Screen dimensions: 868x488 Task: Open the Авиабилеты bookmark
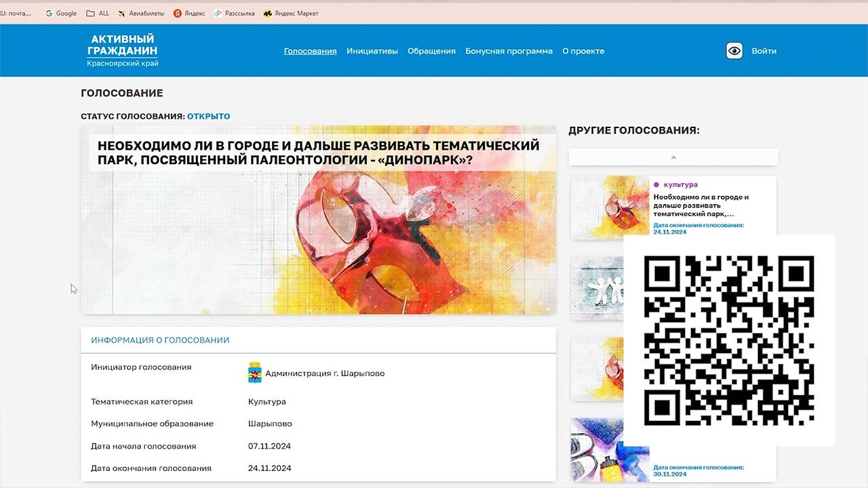[141, 13]
